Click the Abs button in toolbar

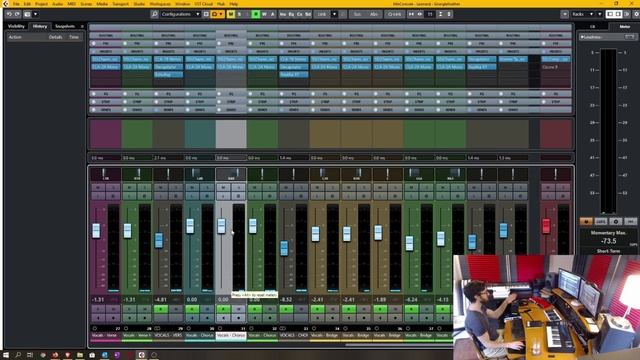click(x=373, y=14)
